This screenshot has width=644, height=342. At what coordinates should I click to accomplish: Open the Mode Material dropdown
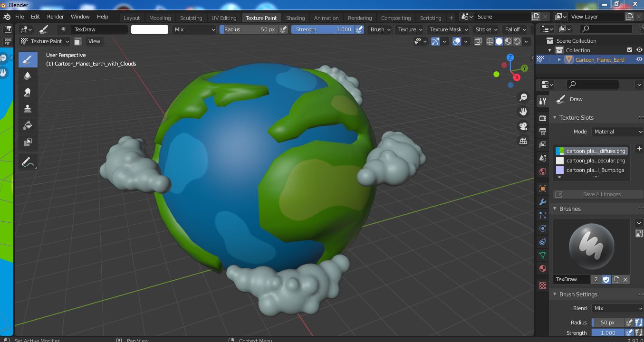(x=617, y=132)
